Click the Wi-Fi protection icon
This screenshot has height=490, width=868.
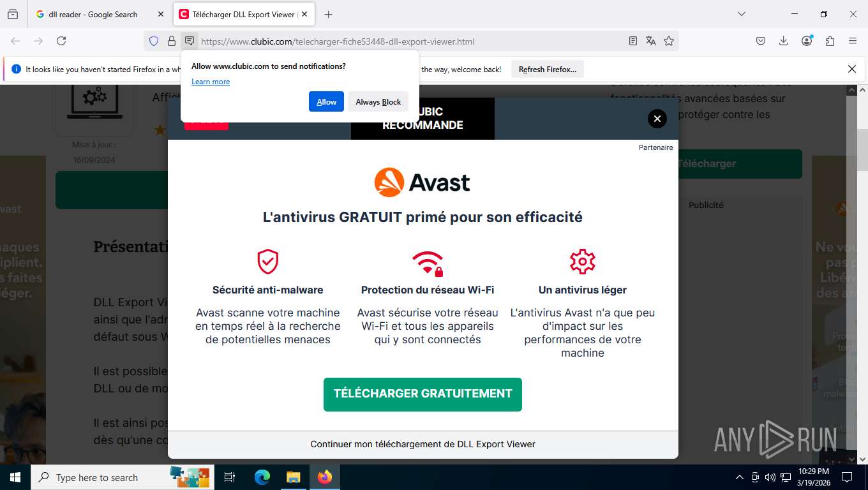click(x=428, y=262)
